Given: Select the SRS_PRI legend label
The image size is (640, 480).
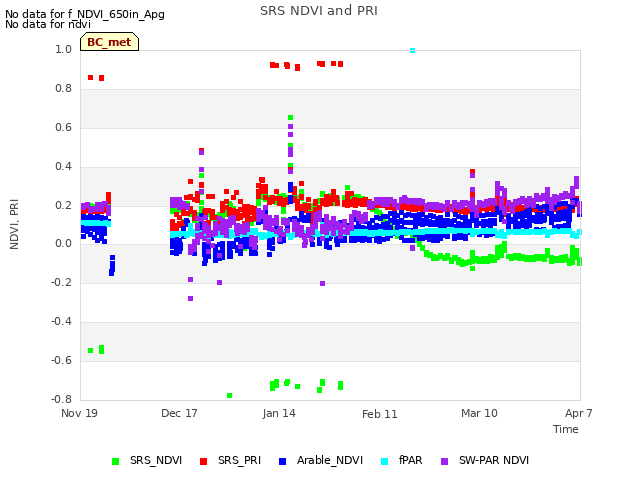Looking at the screenshot, I should (239, 460).
